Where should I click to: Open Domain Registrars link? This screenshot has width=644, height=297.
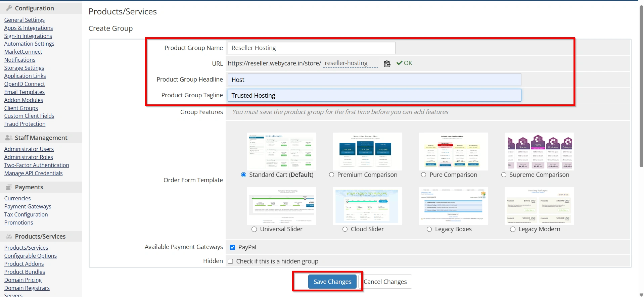tap(27, 288)
